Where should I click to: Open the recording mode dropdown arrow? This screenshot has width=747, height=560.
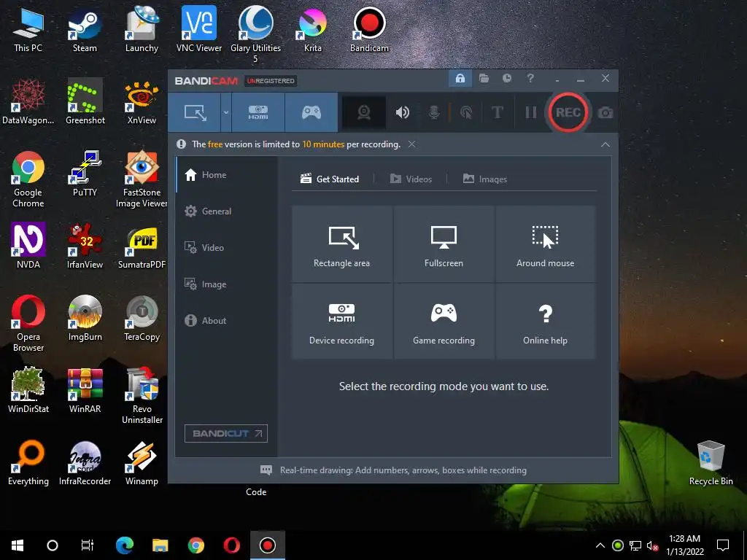pos(226,112)
